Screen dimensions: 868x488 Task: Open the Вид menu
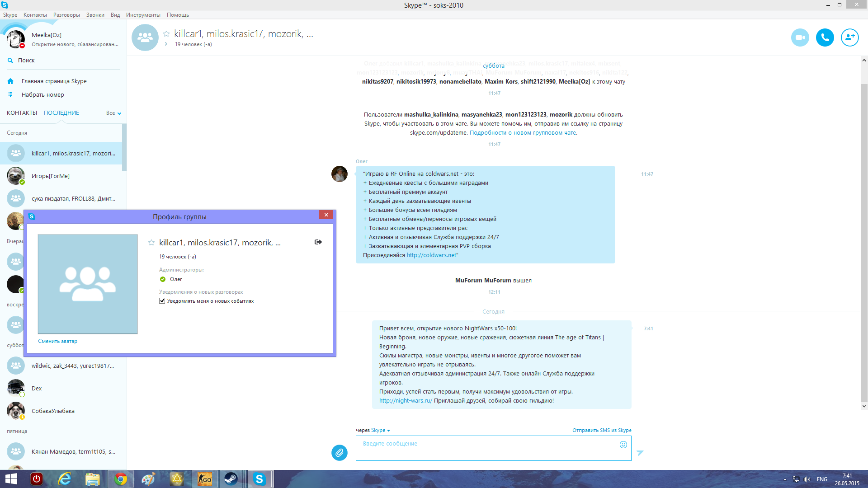click(x=115, y=15)
